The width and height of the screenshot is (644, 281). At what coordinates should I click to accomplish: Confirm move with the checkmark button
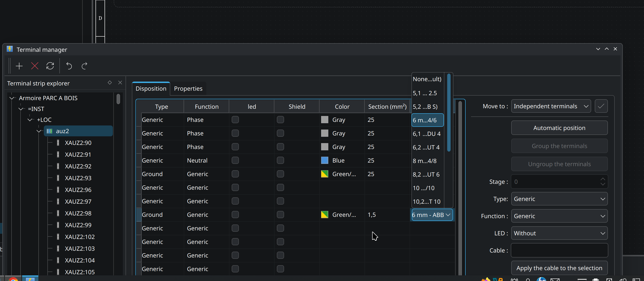601,106
